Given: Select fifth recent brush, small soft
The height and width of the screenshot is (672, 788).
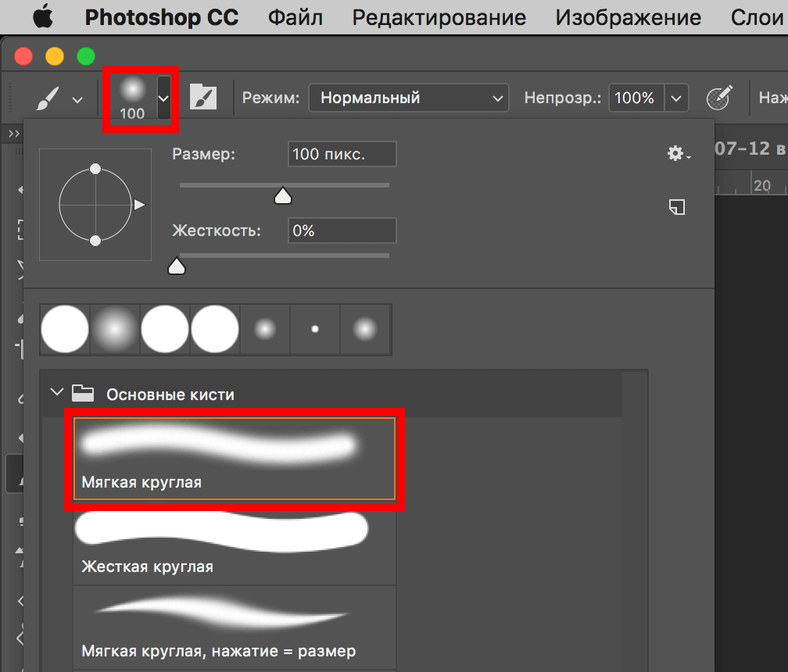Looking at the screenshot, I should (265, 330).
